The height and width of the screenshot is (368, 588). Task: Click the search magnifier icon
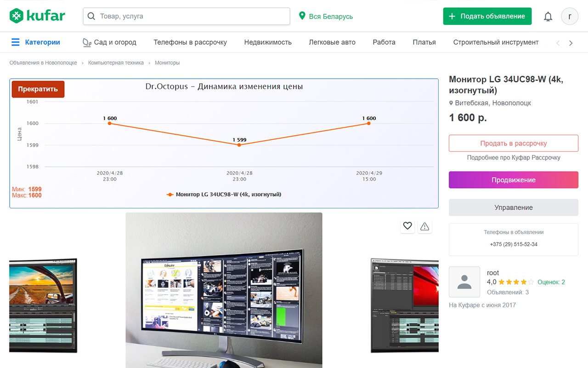[91, 16]
